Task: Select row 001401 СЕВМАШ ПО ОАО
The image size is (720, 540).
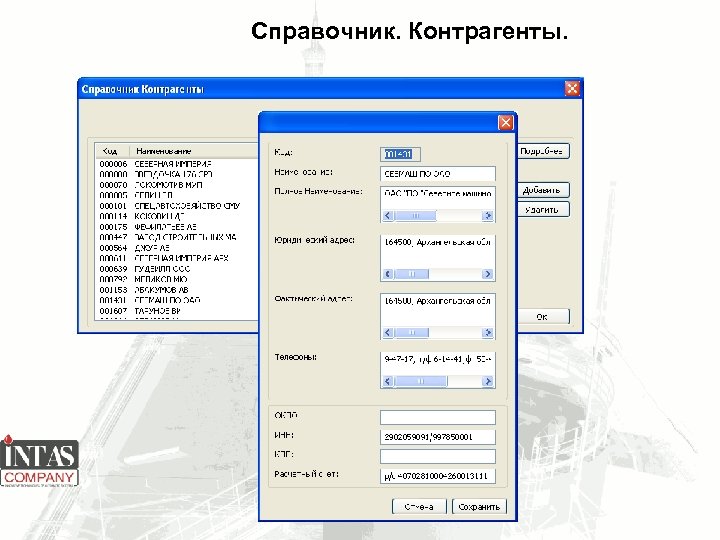Action: (178, 300)
